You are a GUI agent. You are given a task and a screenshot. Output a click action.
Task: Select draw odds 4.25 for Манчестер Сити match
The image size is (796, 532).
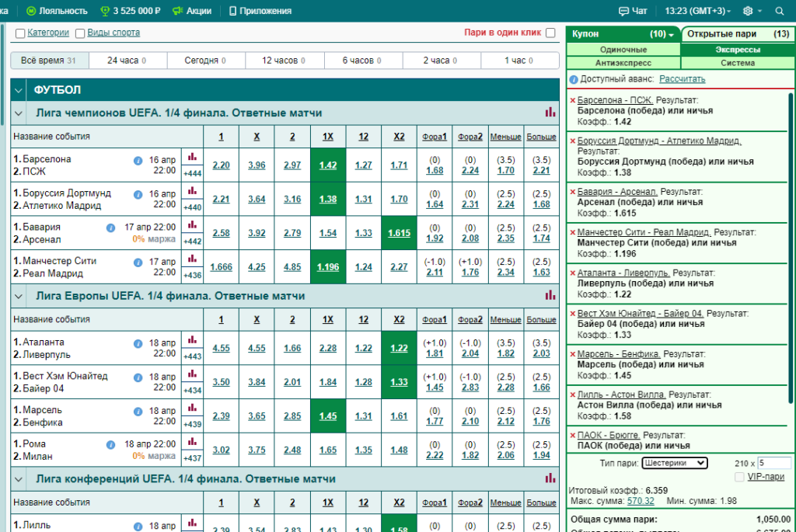click(x=257, y=266)
